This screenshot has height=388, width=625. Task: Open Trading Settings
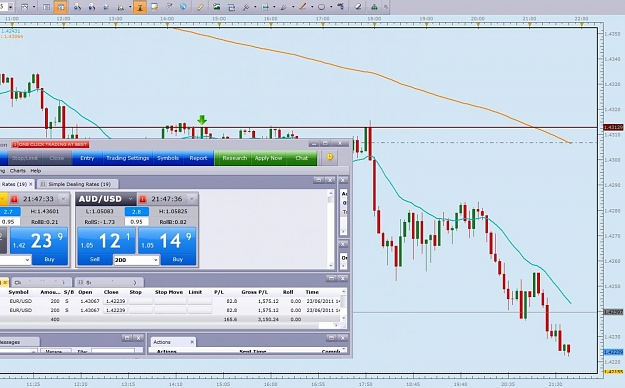click(x=128, y=158)
